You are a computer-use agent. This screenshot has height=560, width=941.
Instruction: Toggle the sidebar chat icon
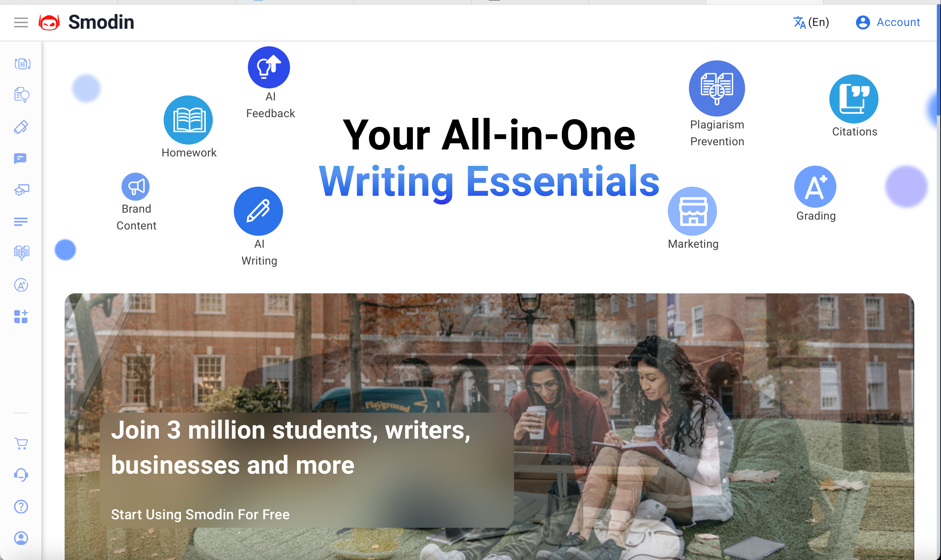(22, 158)
